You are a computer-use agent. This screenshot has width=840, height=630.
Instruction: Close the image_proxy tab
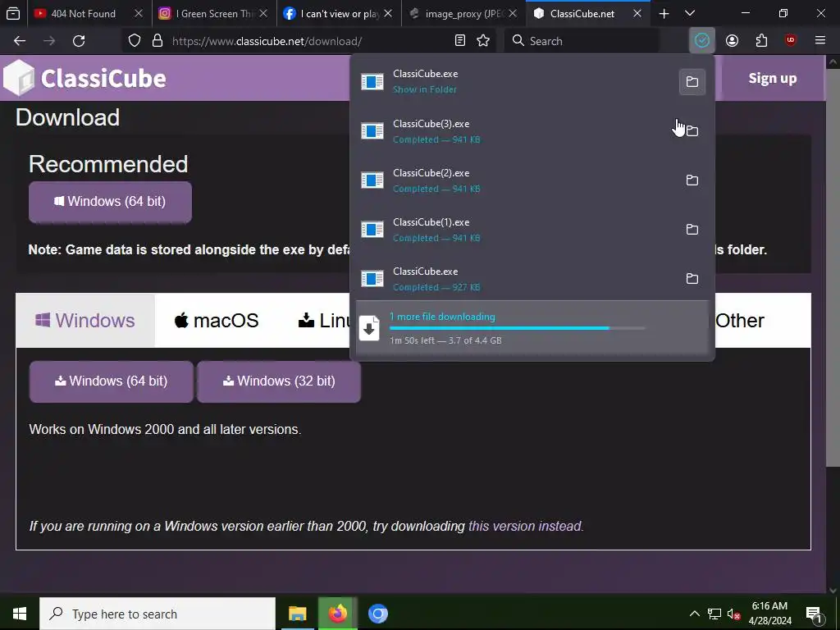[513, 14]
